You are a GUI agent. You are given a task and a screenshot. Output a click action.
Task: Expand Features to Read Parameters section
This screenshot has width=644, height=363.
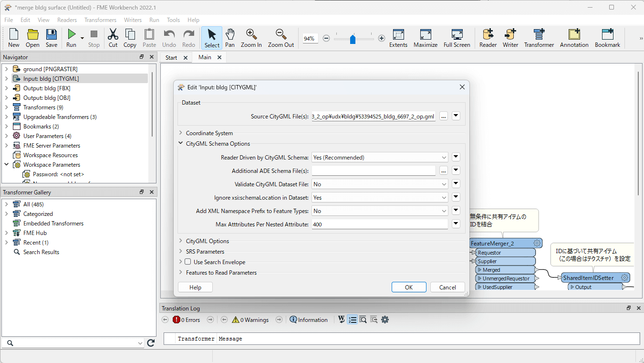coord(181,273)
